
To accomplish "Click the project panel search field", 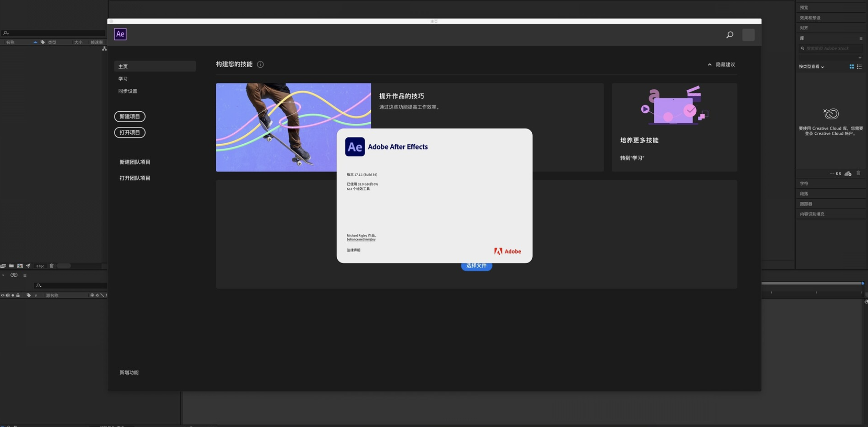I will pos(53,33).
